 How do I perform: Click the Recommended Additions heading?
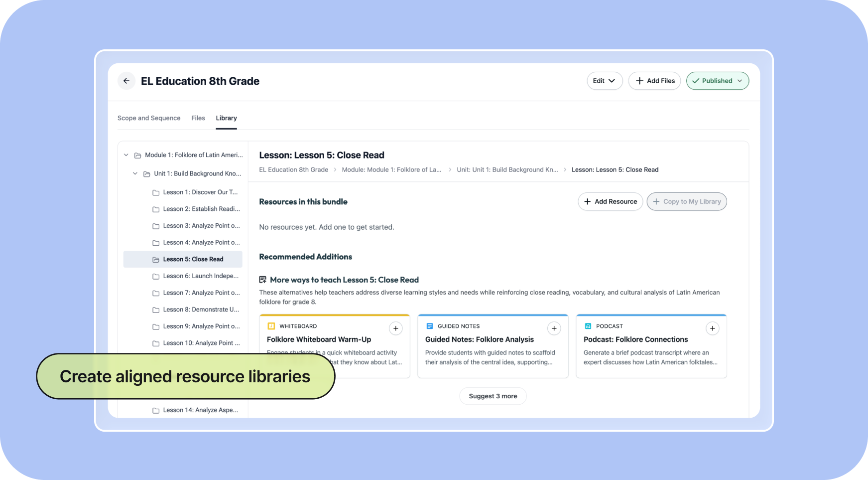pos(306,257)
